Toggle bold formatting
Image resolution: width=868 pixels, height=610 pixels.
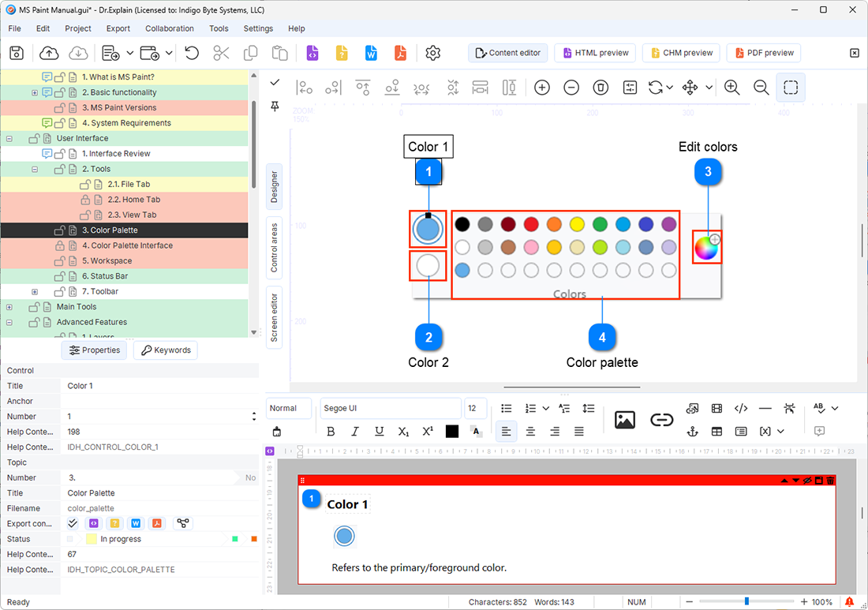click(331, 431)
